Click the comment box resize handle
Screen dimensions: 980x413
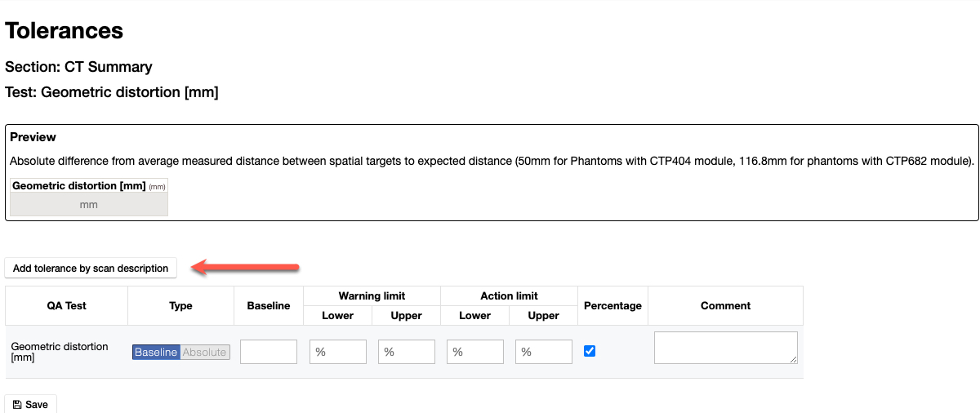(x=794, y=360)
